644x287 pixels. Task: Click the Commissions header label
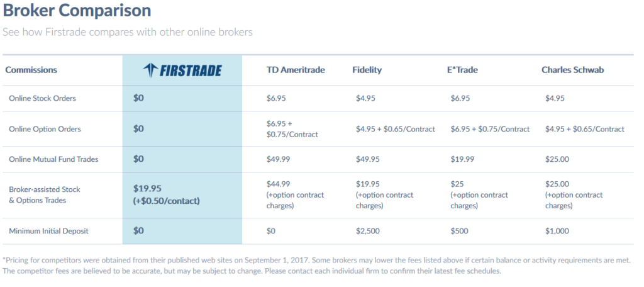[31, 70]
